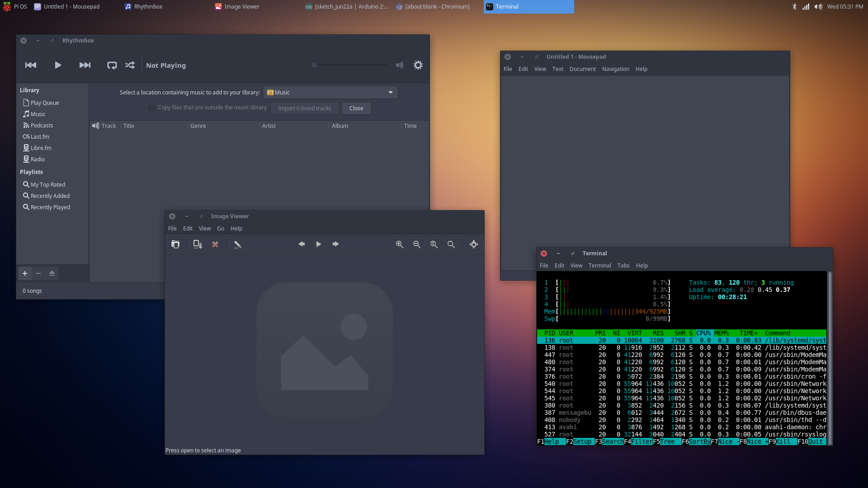Viewport: 868px width, 488px height.
Task: Click the fullscreen icon in Image Viewer
Action: (474, 244)
